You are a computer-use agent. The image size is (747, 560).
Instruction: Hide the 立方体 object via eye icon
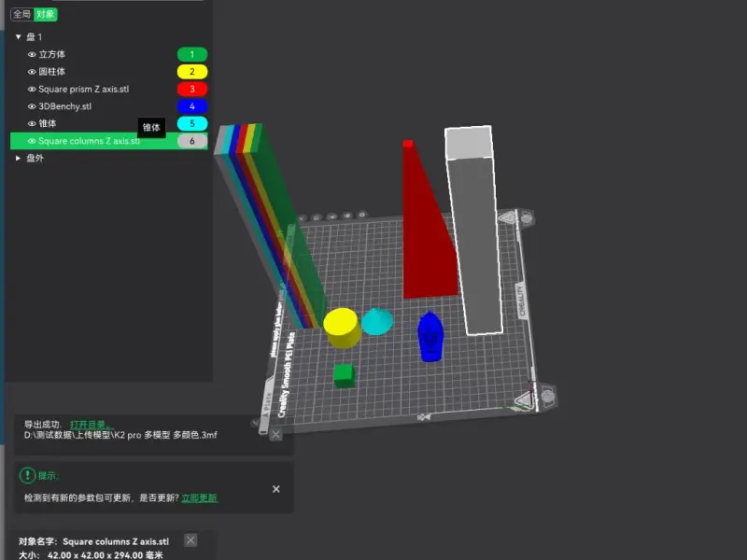pyautogui.click(x=32, y=55)
